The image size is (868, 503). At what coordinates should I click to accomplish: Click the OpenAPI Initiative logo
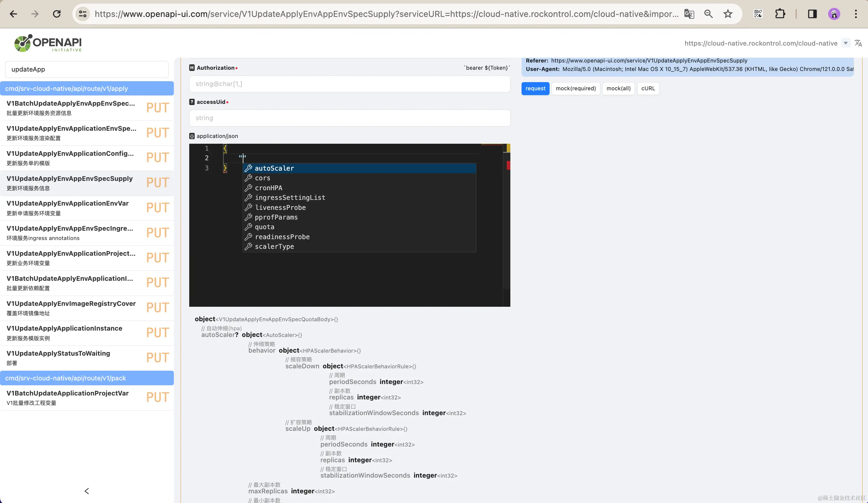pos(48,43)
